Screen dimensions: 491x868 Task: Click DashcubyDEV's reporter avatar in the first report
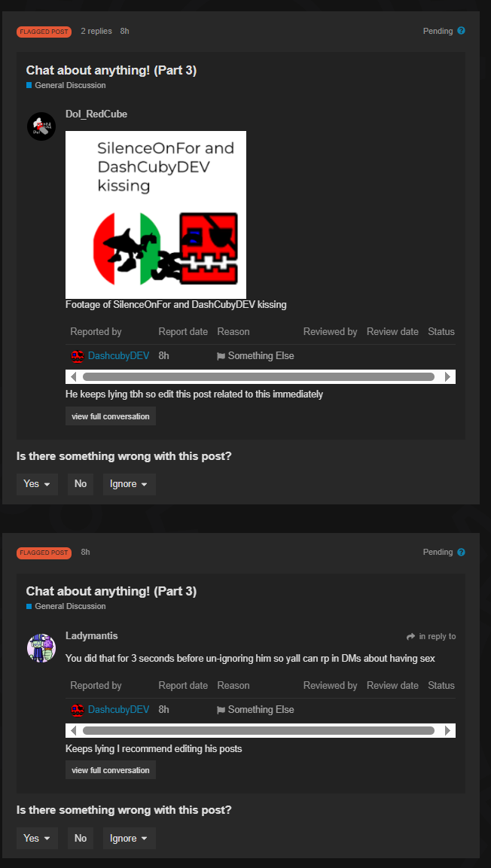tap(78, 356)
